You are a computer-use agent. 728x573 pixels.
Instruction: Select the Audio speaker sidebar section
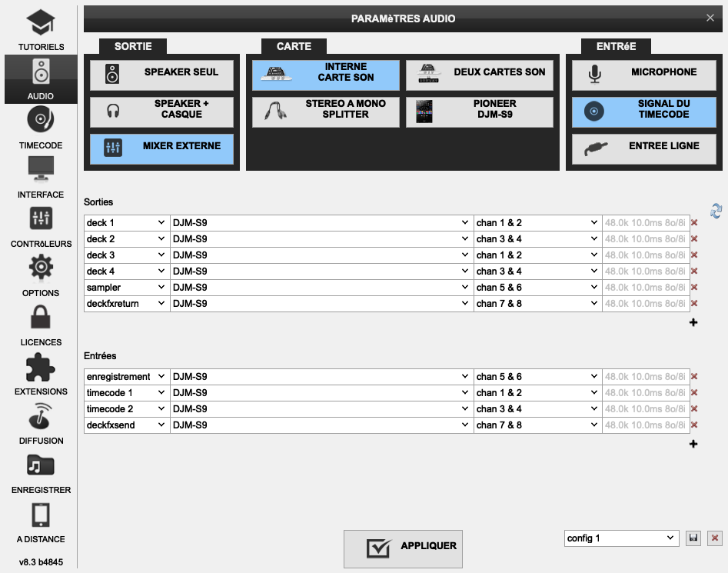pyautogui.click(x=41, y=79)
